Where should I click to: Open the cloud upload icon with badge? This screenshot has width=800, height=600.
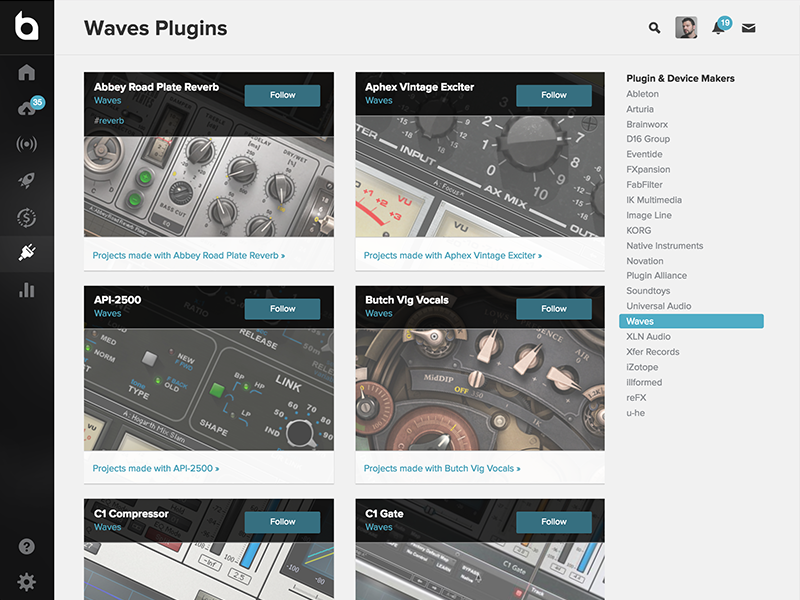(x=26, y=109)
